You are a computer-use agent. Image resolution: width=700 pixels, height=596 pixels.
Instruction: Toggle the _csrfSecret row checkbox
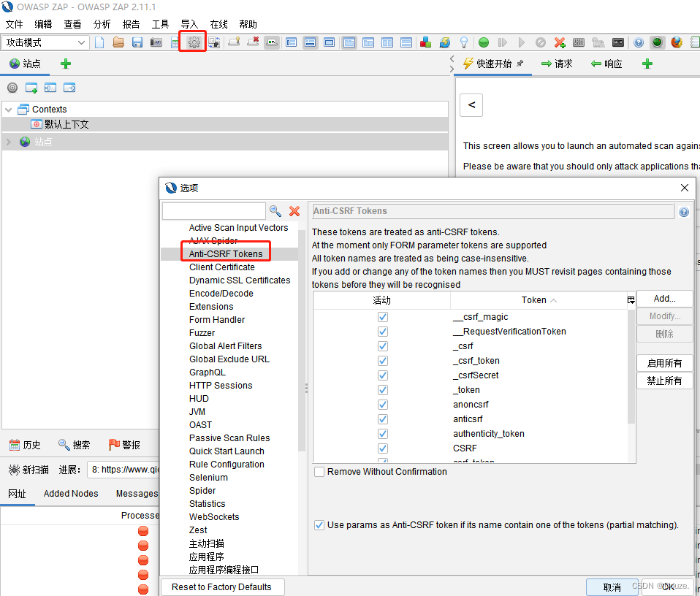pyautogui.click(x=383, y=375)
